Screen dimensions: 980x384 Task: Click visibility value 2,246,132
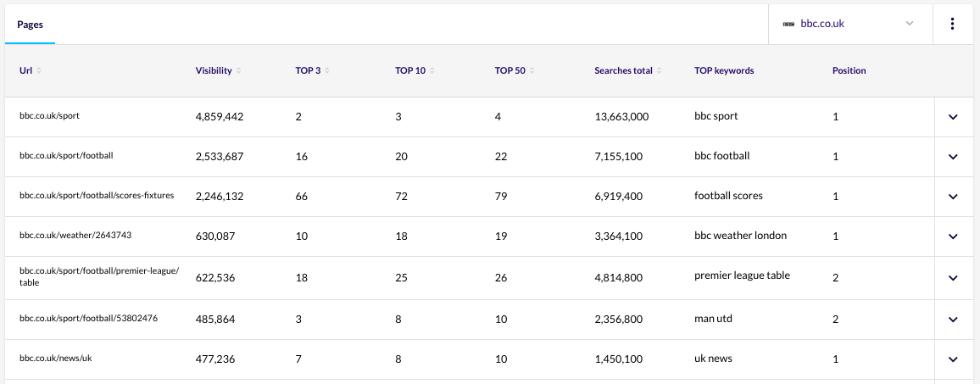click(x=220, y=197)
